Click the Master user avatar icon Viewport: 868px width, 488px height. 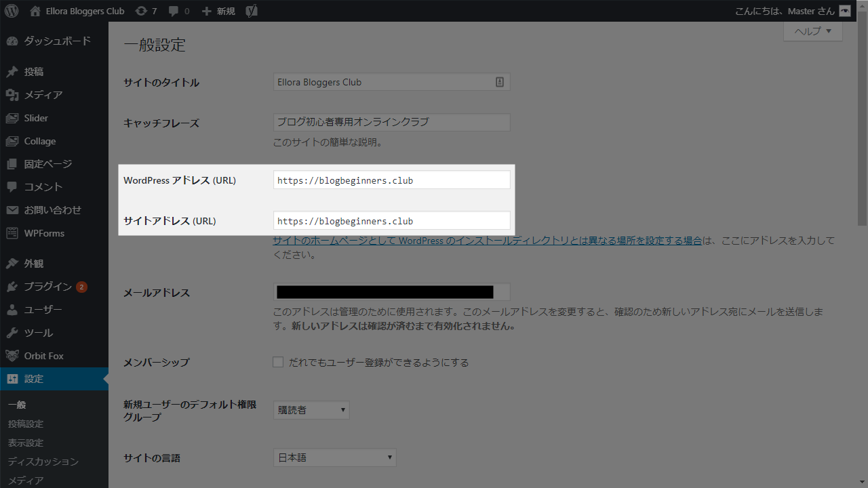(844, 11)
